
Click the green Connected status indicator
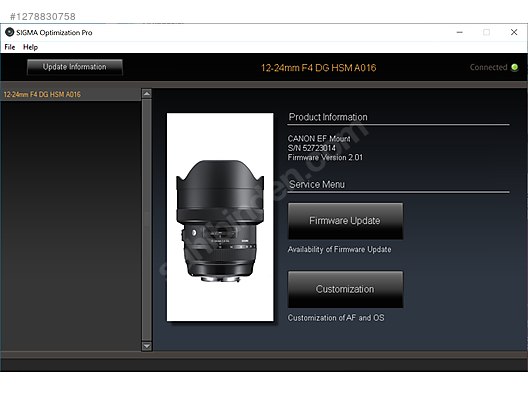tap(515, 67)
